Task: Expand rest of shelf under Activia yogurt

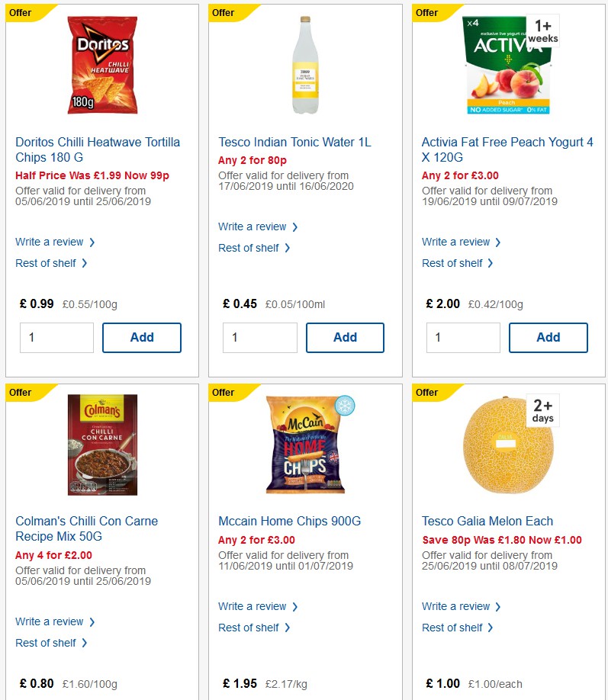Action: click(x=454, y=263)
